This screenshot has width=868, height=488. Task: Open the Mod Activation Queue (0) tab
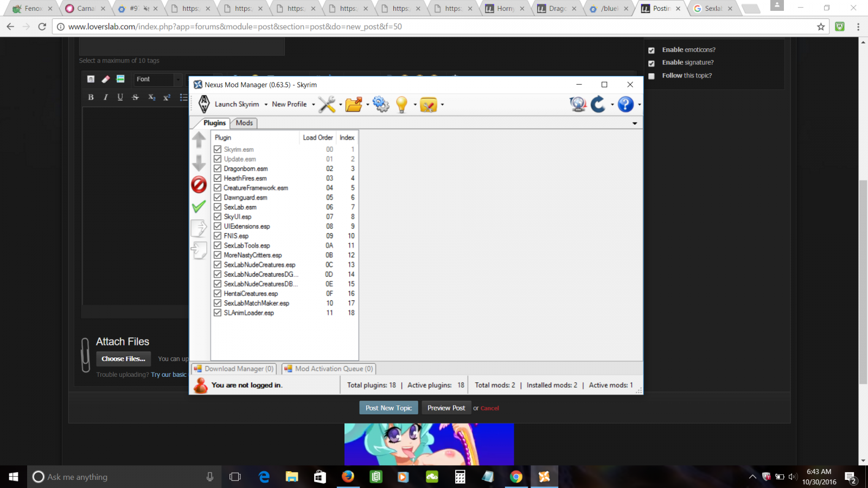click(329, 369)
